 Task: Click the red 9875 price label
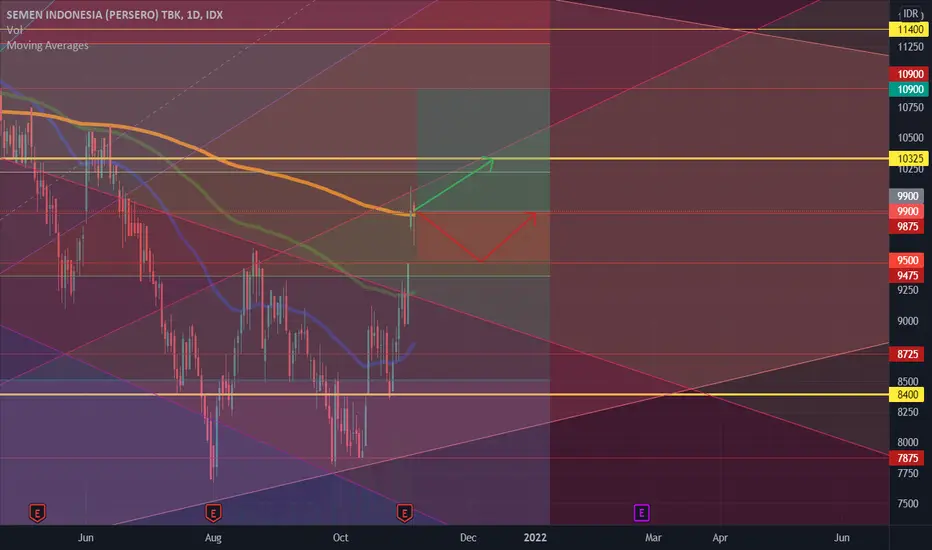point(907,227)
